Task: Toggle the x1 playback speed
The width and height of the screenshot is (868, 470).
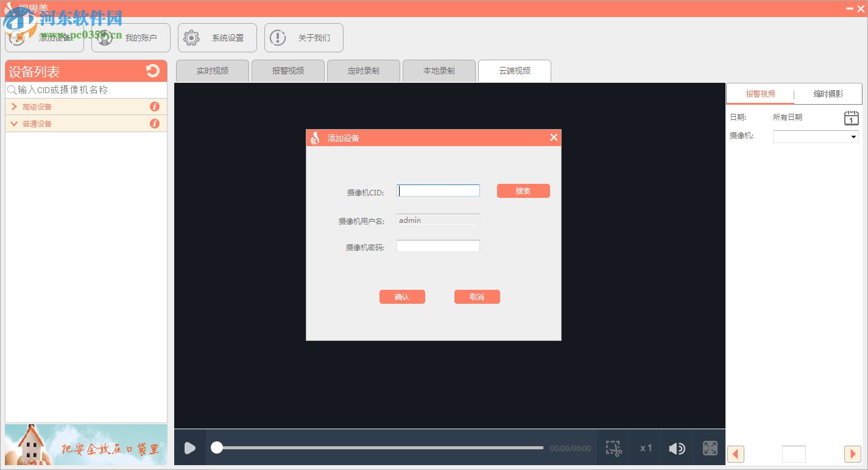Action: pos(645,447)
